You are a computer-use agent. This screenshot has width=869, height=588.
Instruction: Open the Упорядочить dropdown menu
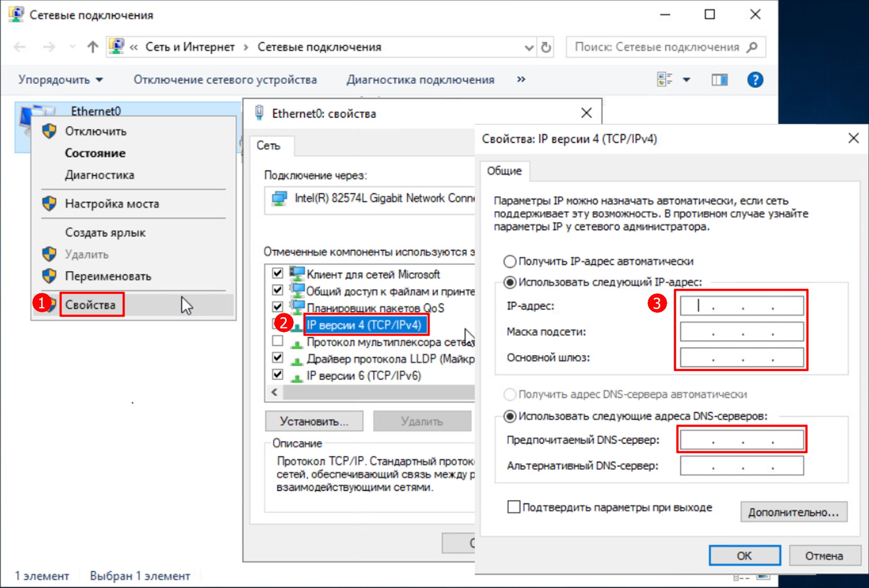pyautogui.click(x=61, y=80)
